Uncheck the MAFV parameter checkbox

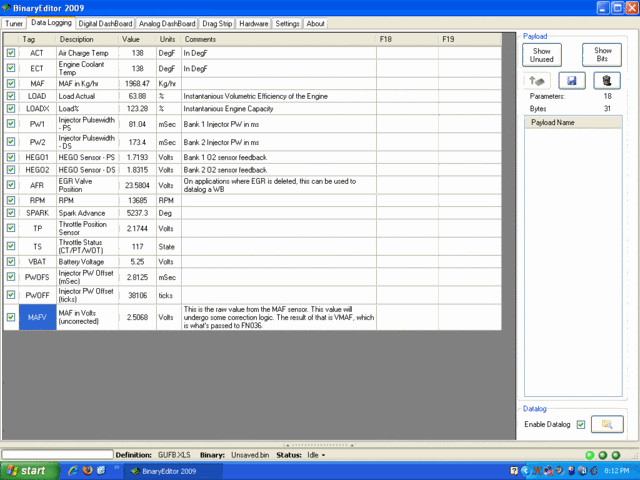point(11,317)
